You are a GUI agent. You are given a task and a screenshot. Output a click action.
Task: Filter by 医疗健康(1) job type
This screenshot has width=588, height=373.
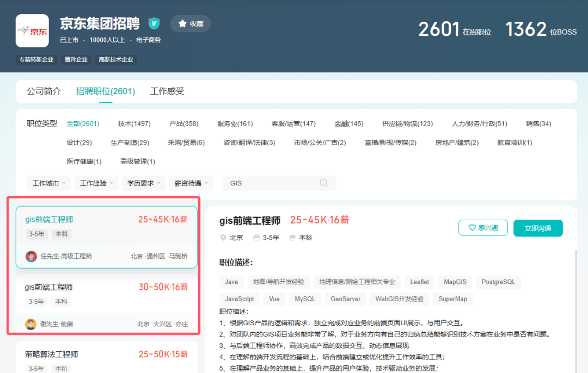[x=84, y=161]
